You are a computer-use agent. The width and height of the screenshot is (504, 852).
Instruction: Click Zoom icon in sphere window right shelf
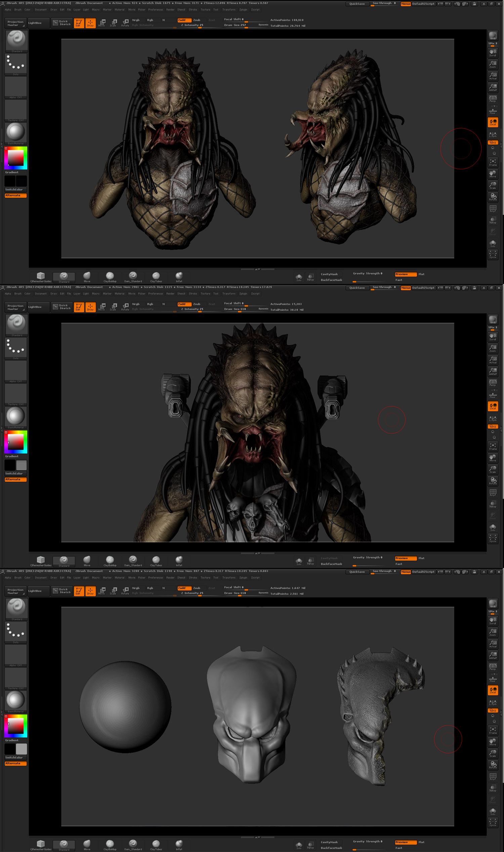(493, 632)
